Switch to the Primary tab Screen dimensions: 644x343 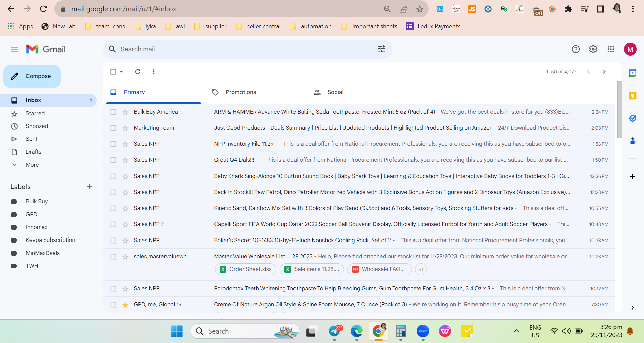[x=154, y=92]
